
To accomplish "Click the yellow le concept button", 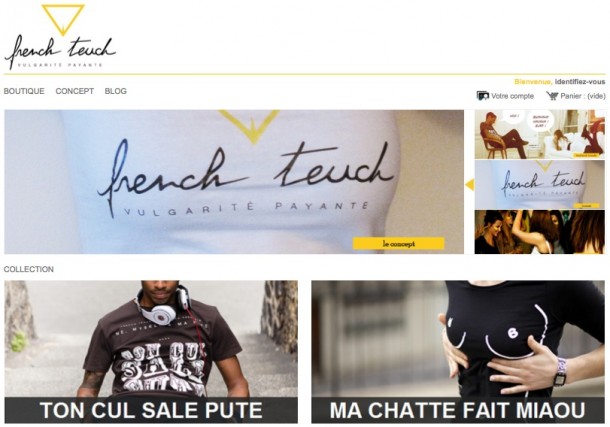I will click(x=399, y=244).
